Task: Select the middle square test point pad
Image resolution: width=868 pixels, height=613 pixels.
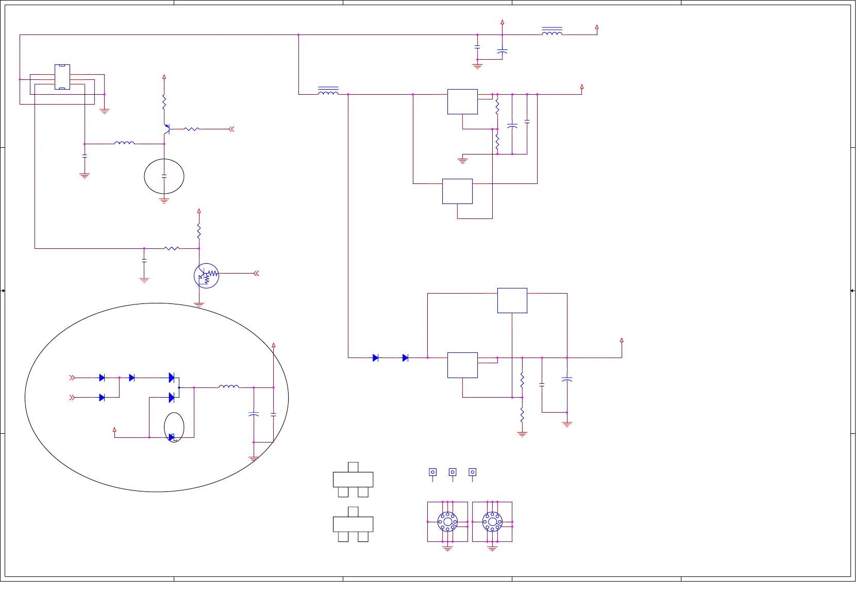Action: 453,472
